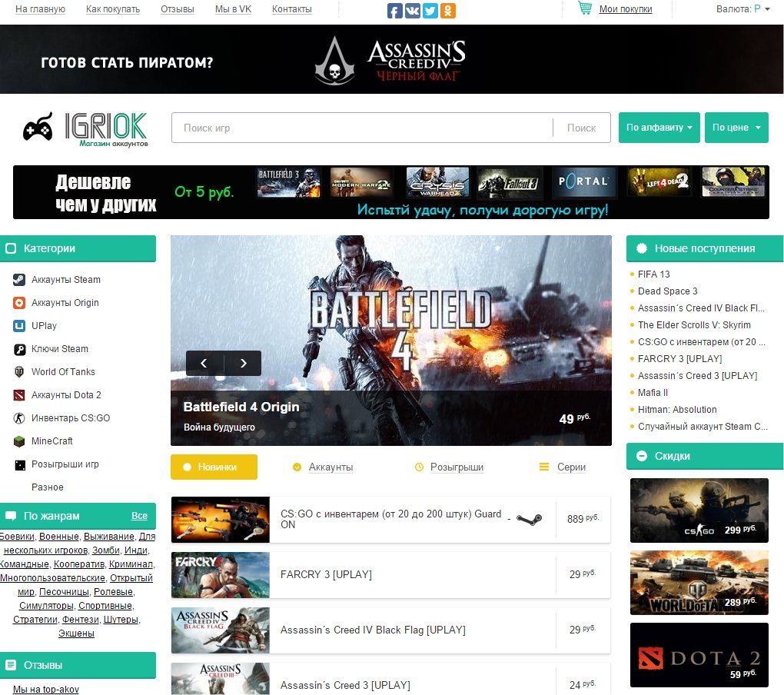Viewport: 784px width, 695px height.
Task: Open the CS:GO 299 руб discount card
Action: [x=699, y=510]
